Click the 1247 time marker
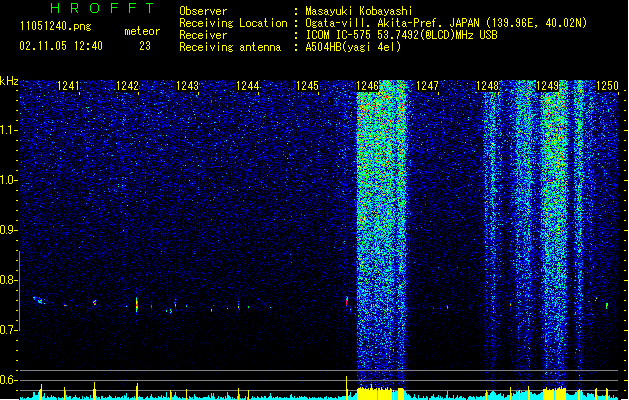 (428, 86)
